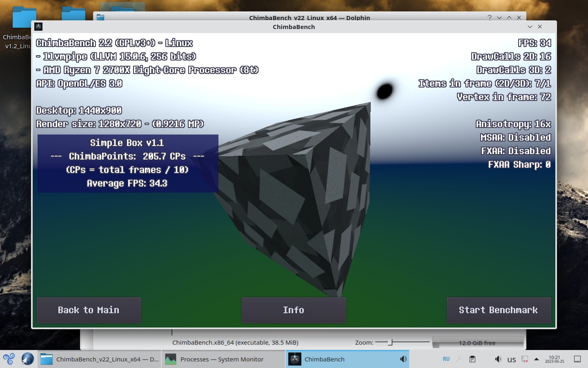Viewport: 588px width, 368px height.
Task: Expand the hidden system tray icons arrow
Action: [537, 359]
